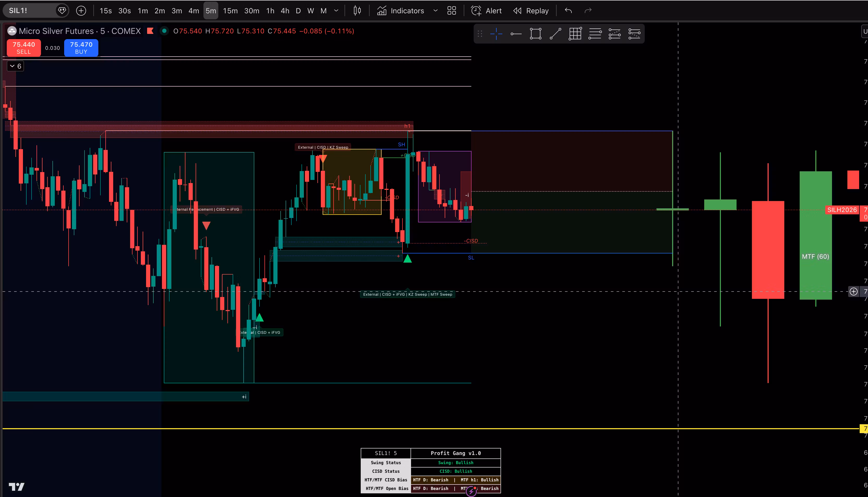The width and height of the screenshot is (868, 497).
Task: Collapse the indicator legend showing 6
Action: coord(15,66)
